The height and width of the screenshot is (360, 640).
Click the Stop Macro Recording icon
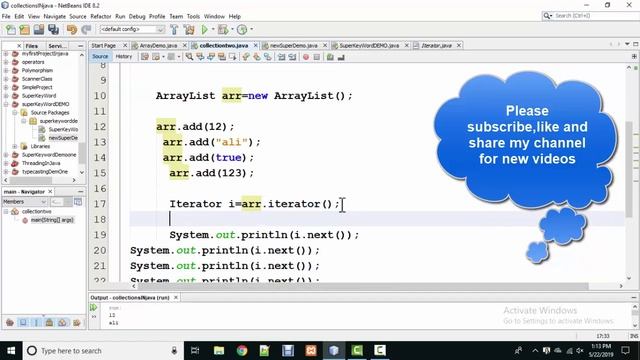coord(316,57)
